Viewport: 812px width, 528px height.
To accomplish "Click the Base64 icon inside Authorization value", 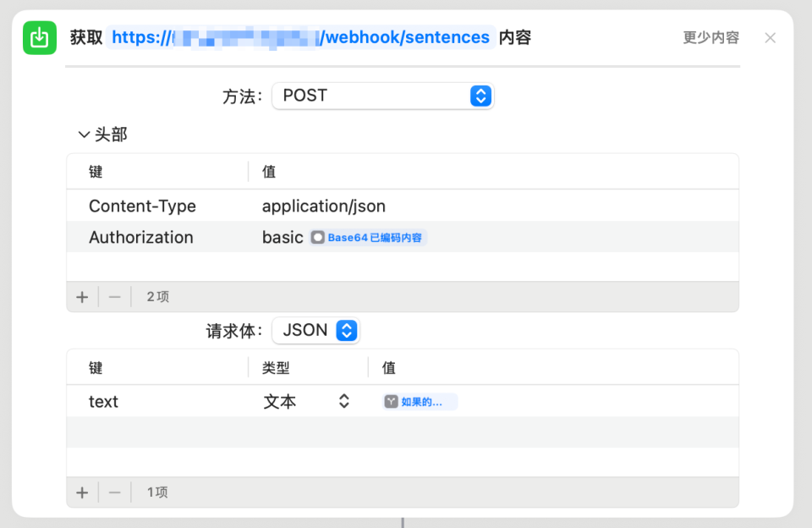I will 317,237.
